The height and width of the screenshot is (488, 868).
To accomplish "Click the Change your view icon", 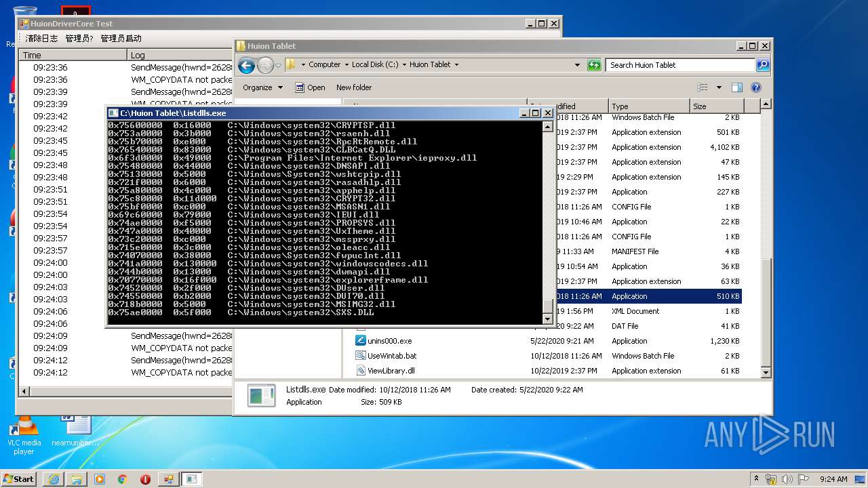I will pos(703,87).
